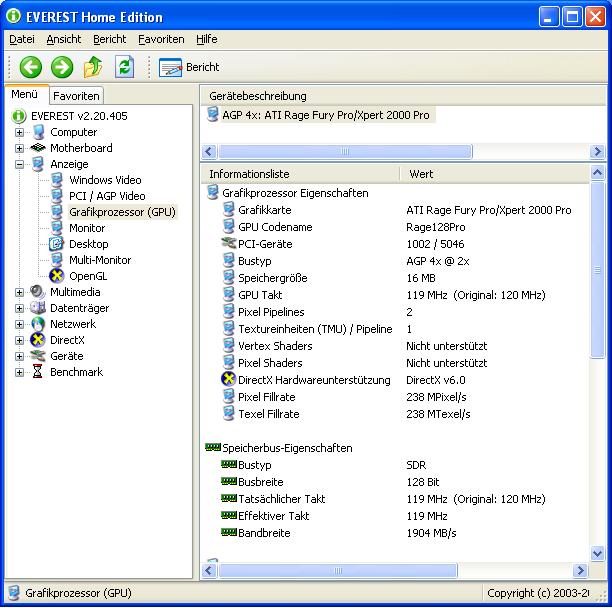612x608 pixels.
Task: Collapse the Anzeige tree node
Action: (x=19, y=164)
